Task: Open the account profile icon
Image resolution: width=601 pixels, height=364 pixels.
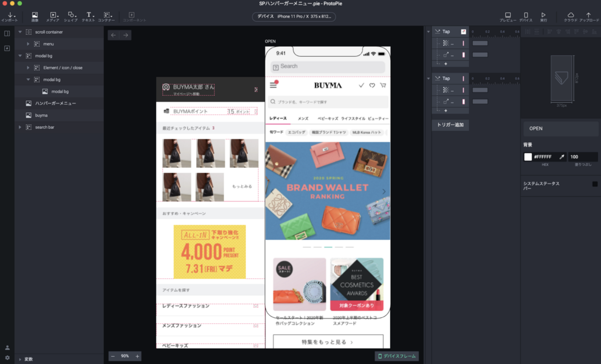Action: coord(7,348)
